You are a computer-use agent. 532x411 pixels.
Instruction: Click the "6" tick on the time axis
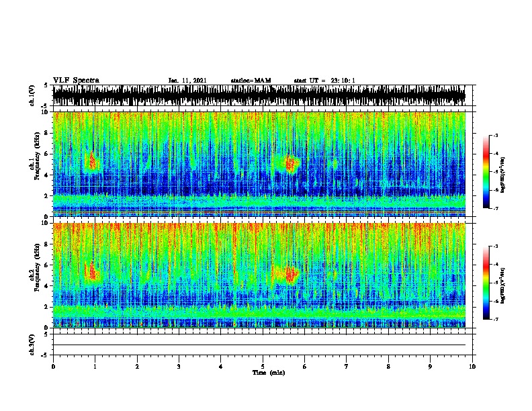305,367
